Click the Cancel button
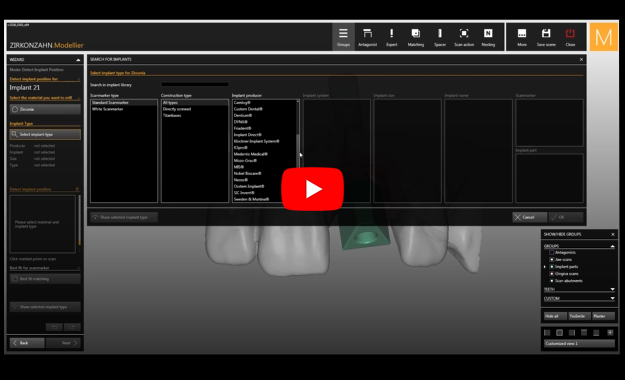Image resolution: width=625 pixels, height=380 pixels. (x=530, y=217)
